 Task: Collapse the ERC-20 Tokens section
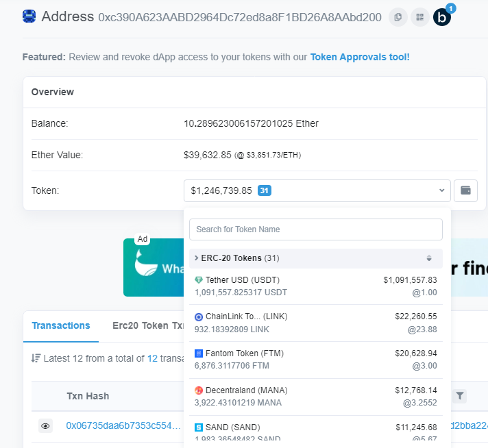[x=237, y=258]
